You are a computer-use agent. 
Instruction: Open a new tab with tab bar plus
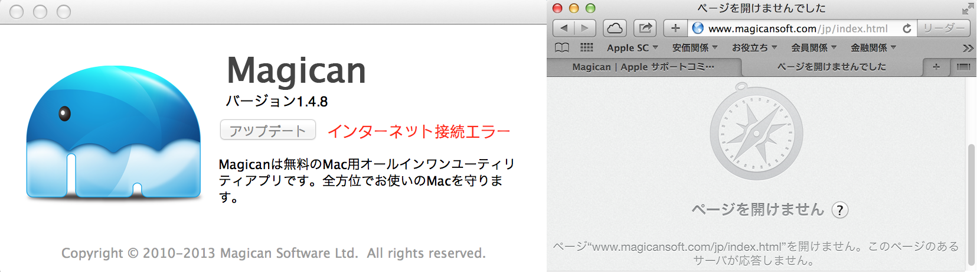coord(936,67)
